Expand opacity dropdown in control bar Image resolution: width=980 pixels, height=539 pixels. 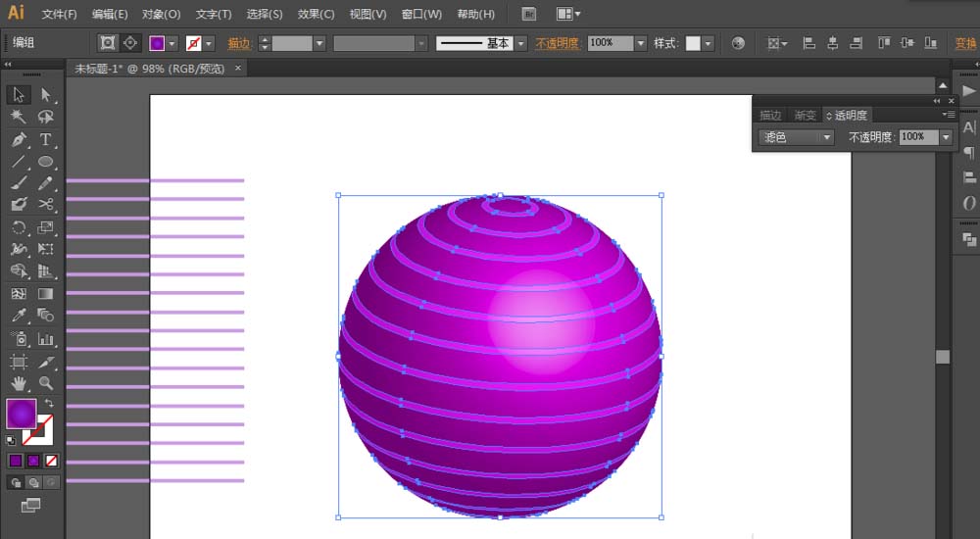point(641,43)
